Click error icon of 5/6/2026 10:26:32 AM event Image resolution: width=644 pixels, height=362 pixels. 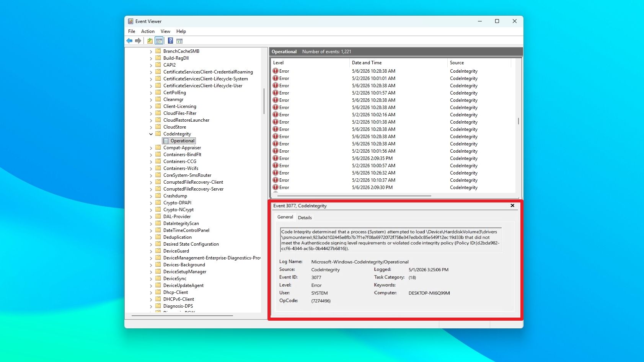pyautogui.click(x=276, y=173)
